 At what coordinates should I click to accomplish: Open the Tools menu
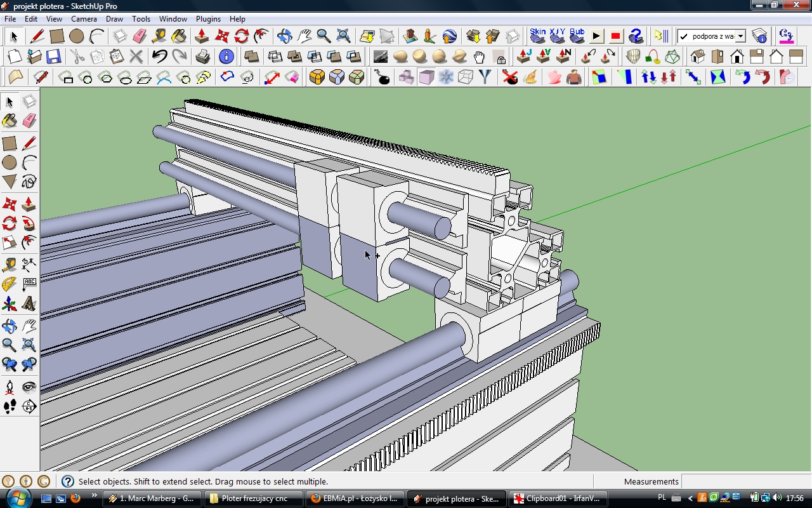pos(141,19)
